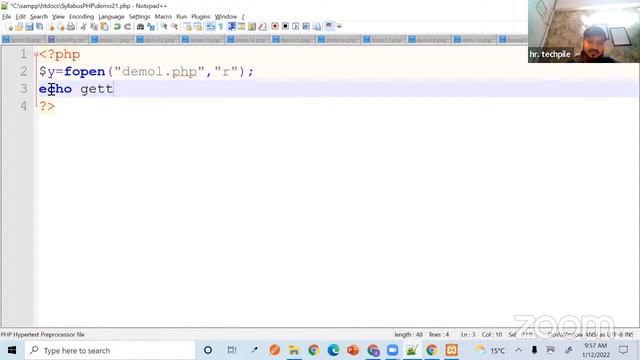Open the Settings menu
The width and height of the screenshot is (640, 360).
click(140, 17)
